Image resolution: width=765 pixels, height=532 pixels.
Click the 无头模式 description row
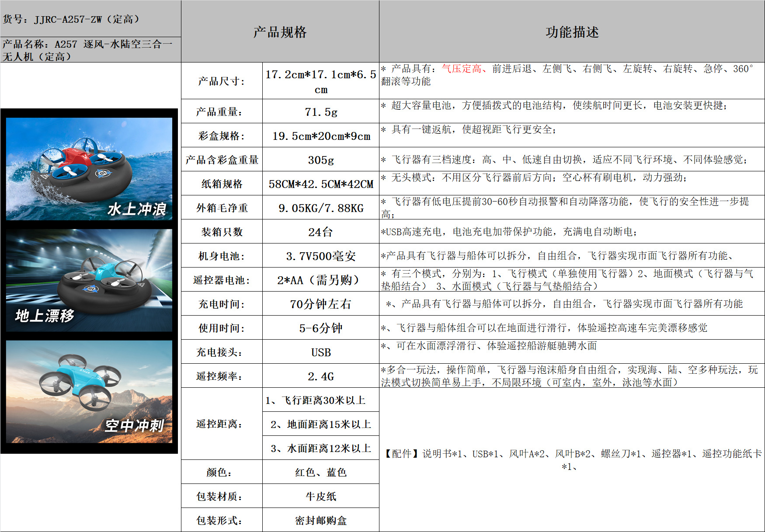pos(572,184)
